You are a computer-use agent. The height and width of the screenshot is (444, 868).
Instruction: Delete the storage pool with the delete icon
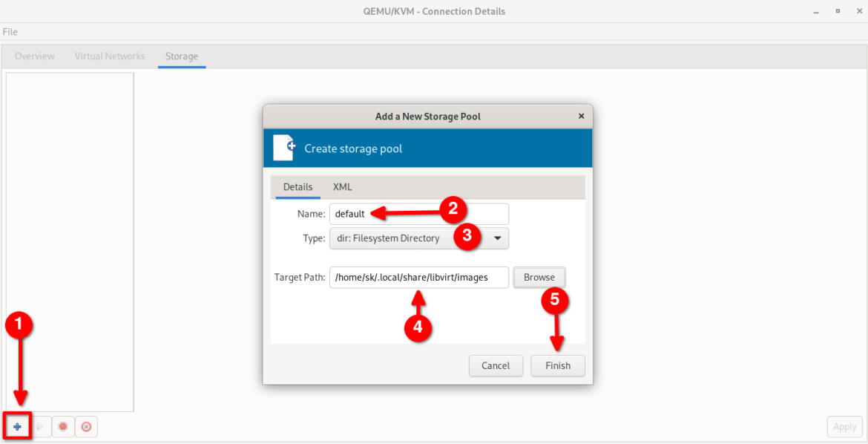pyautogui.click(x=85, y=426)
